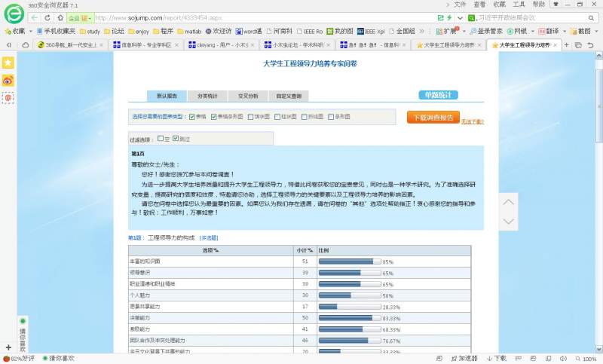The image size is (603, 364).
Task: Check the 柱状图 column chart checkbox
Action: coord(277,117)
